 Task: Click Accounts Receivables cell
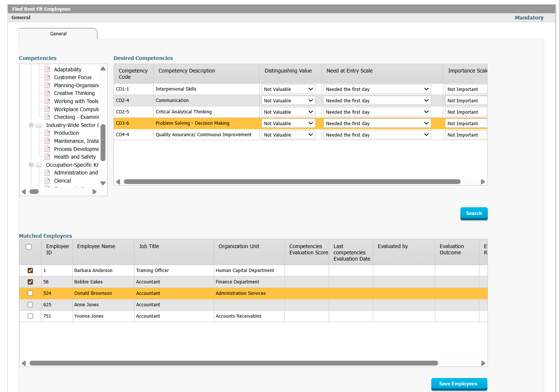249,316
